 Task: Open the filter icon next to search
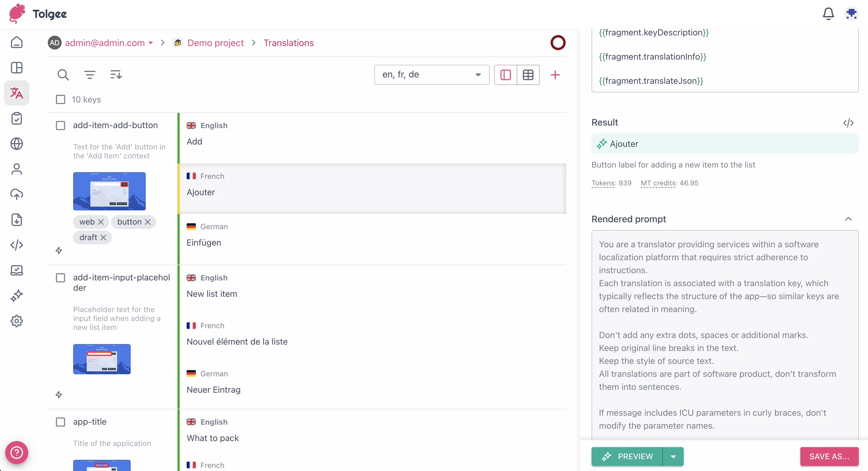(x=90, y=75)
